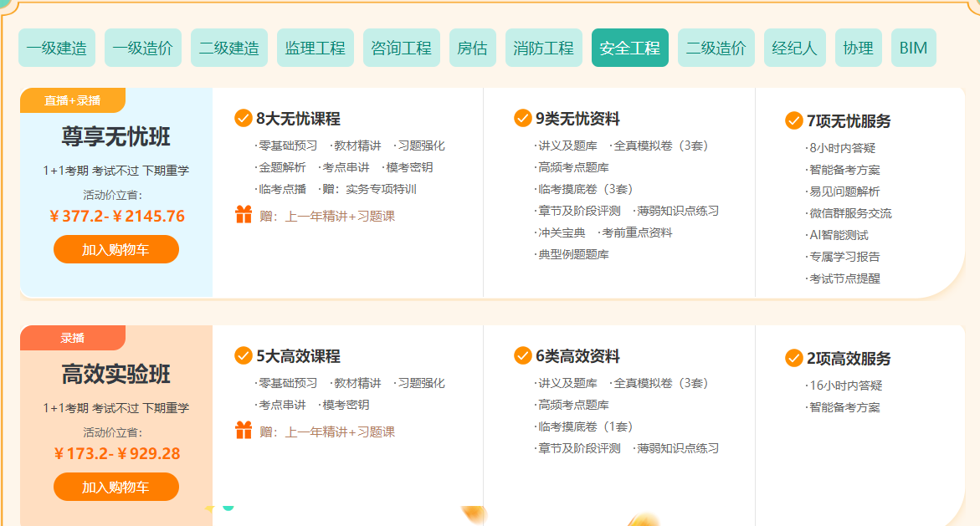Open the 消防工程 category tab

click(544, 48)
